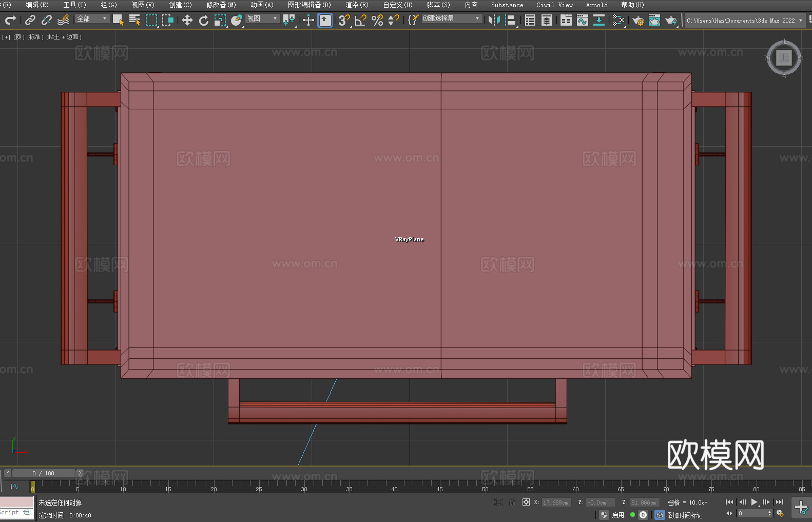Click the Redo arrow icon
Image resolution: width=812 pixels, height=522 pixels.
coord(10,20)
